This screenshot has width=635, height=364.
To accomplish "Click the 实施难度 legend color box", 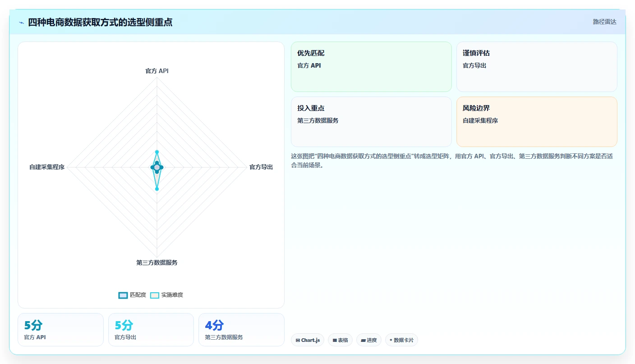I will (x=155, y=295).
